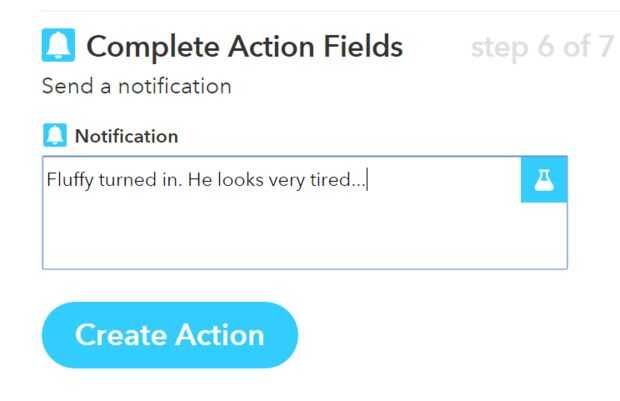
Task: Click the "step 6 of 7" indicator
Action: coord(540,47)
